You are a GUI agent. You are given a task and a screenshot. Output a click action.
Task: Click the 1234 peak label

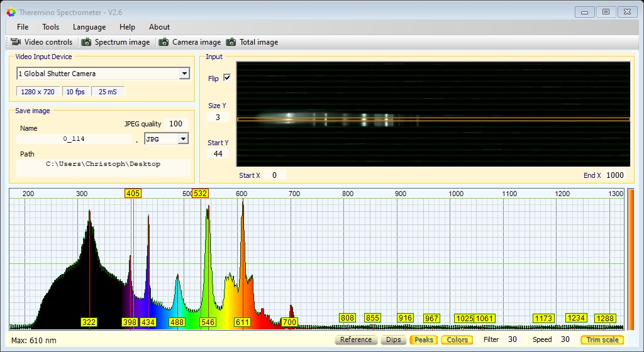click(576, 317)
